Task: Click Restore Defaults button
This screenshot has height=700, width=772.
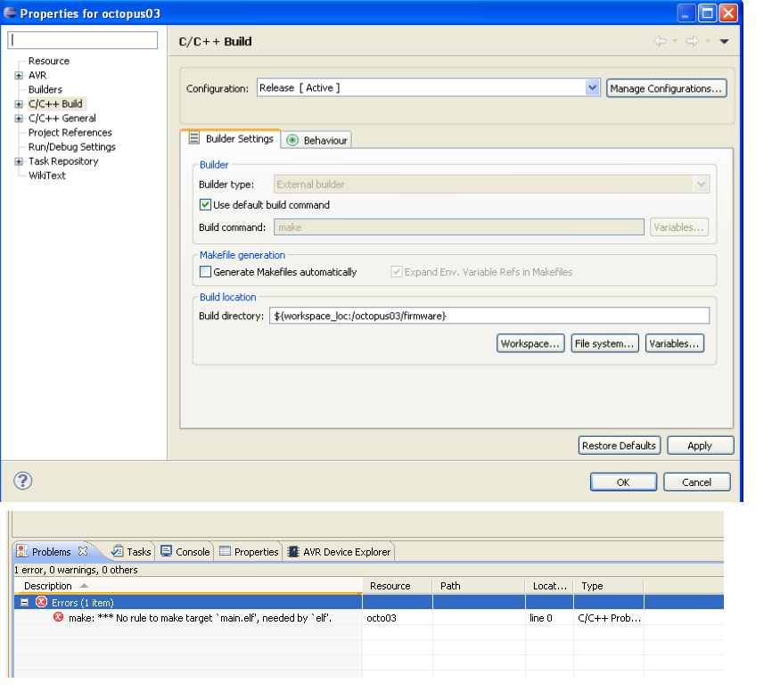Action: tap(619, 445)
